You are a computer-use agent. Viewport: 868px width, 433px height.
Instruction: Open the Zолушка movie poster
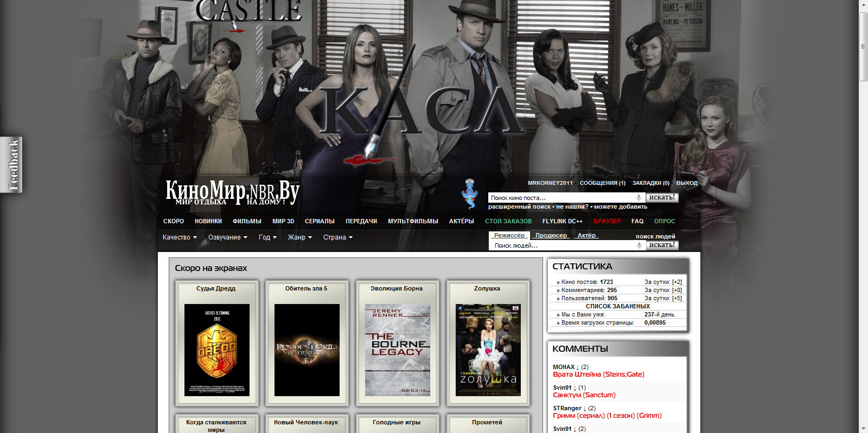click(488, 350)
